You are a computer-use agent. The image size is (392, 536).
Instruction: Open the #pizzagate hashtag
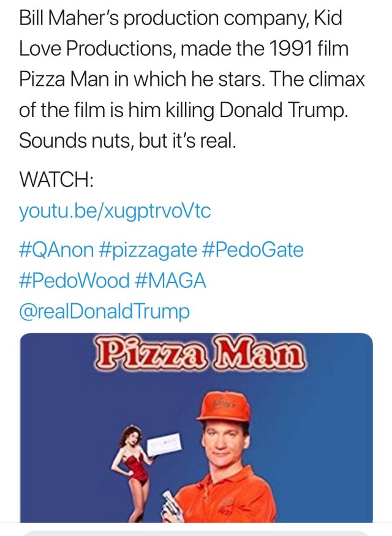click(147, 249)
